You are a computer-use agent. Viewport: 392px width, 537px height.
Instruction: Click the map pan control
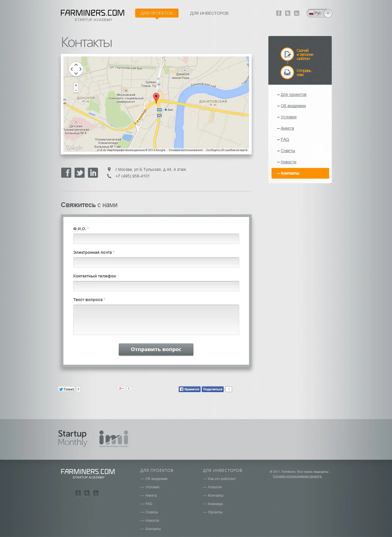76,69
